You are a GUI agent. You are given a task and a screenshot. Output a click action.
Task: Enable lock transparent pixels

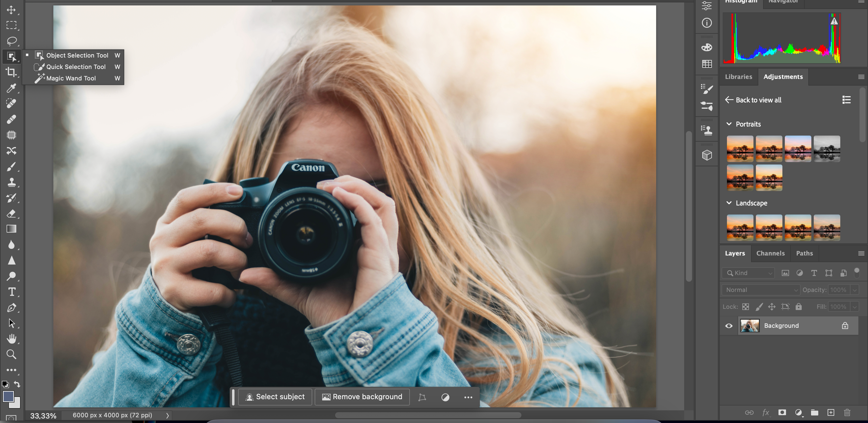[x=745, y=306]
